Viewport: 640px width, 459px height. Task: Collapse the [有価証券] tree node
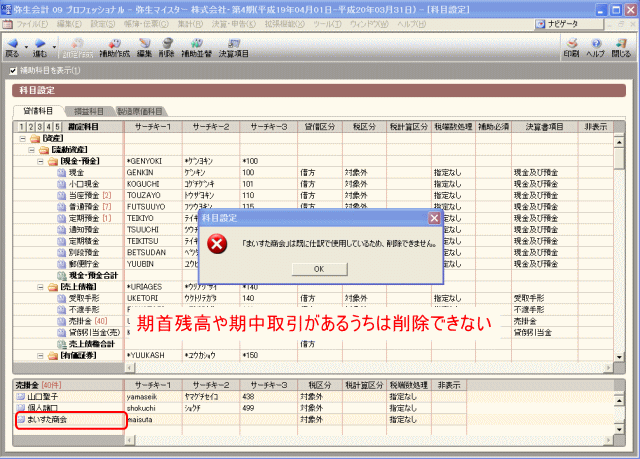pyautogui.click(x=40, y=356)
